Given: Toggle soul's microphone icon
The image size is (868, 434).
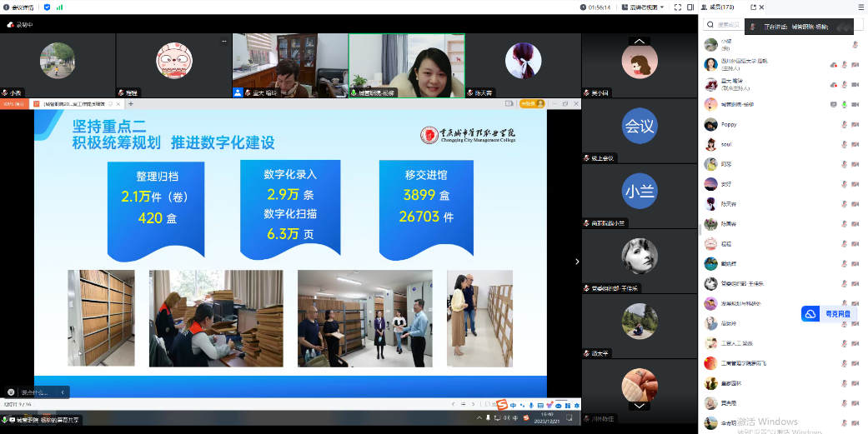Looking at the screenshot, I should (844, 144).
